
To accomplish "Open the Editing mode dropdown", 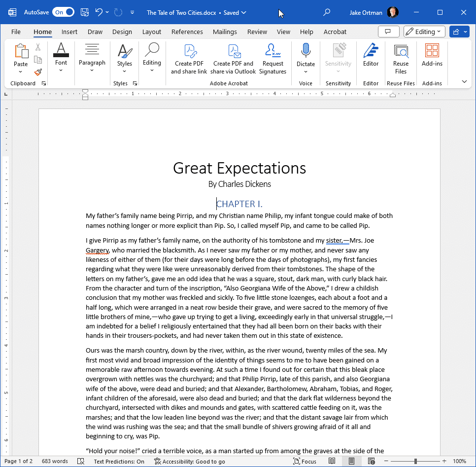I will coord(424,32).
